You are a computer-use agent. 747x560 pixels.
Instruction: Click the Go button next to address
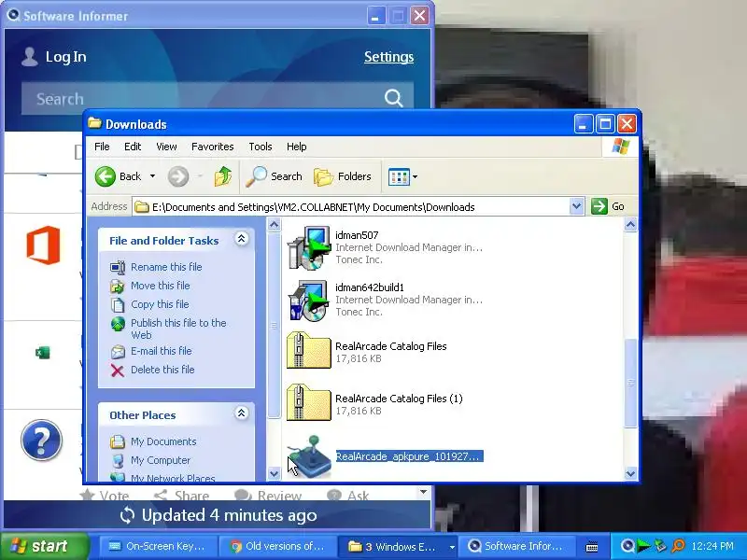608,206
